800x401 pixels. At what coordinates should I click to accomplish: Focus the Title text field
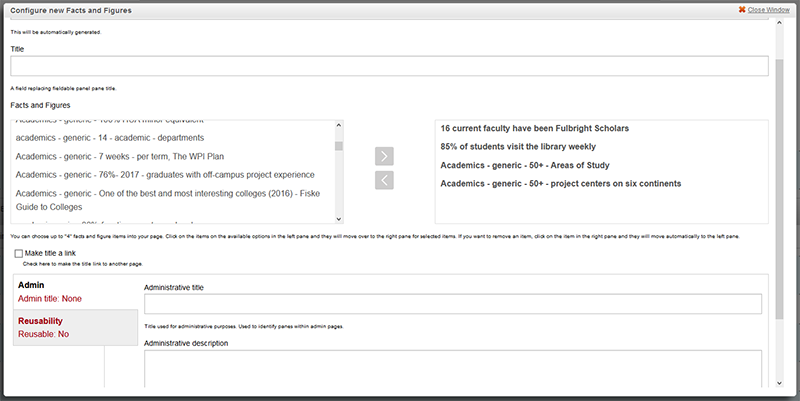click(389, 66)
